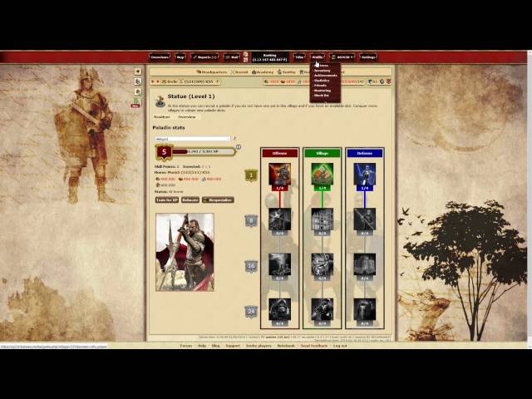
Task: Click Train for XP button
Action: pos(166,200)
